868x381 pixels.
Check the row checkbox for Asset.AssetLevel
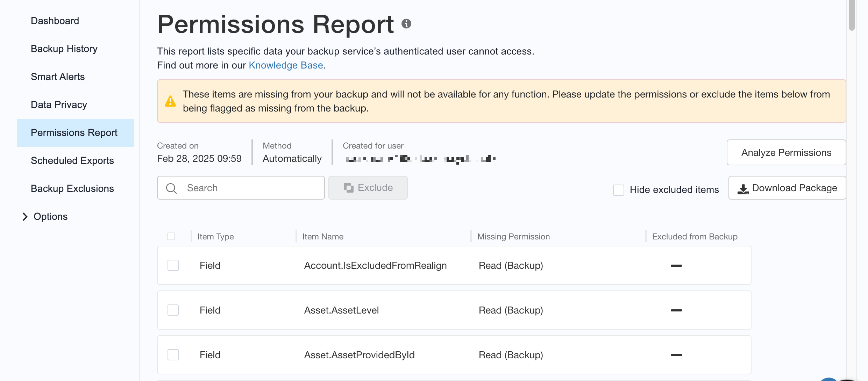tap(173, 310)
